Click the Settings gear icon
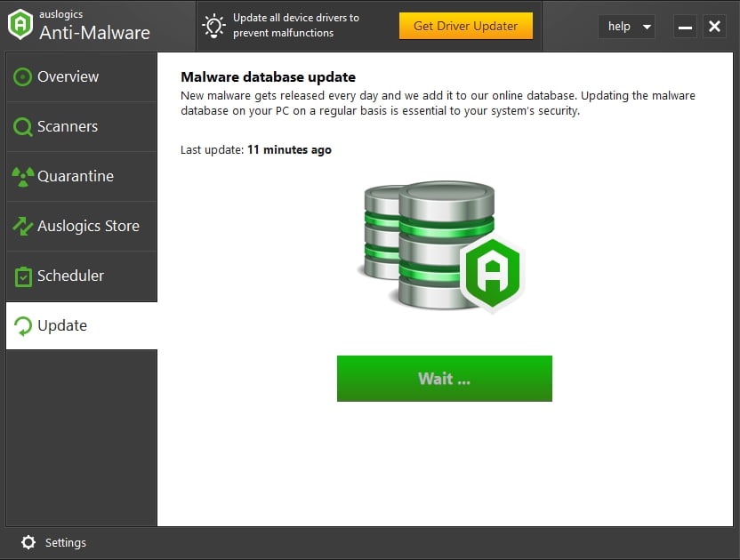 point(28,542)
